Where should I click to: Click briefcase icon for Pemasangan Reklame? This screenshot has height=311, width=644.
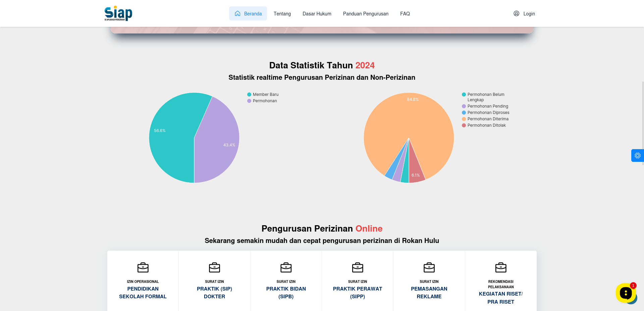coord(429,267)
